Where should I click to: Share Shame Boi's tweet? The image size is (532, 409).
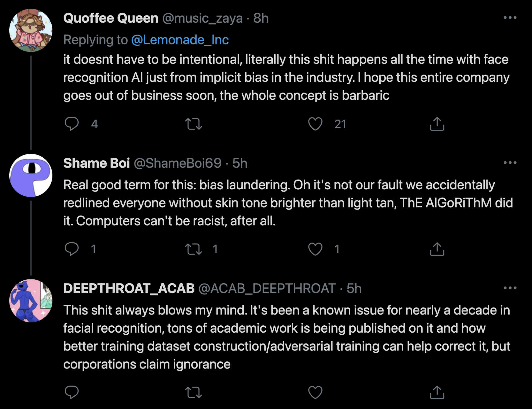click(x=437, y=249)
